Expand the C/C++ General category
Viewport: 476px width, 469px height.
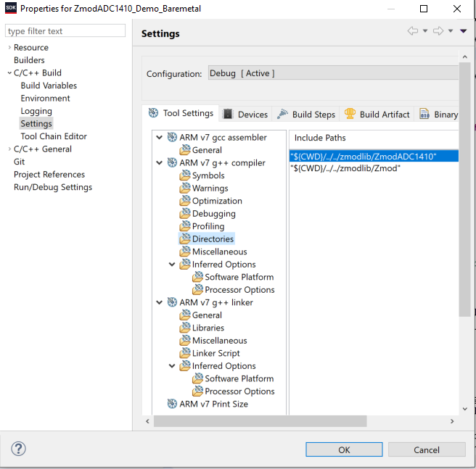point(9,149)
